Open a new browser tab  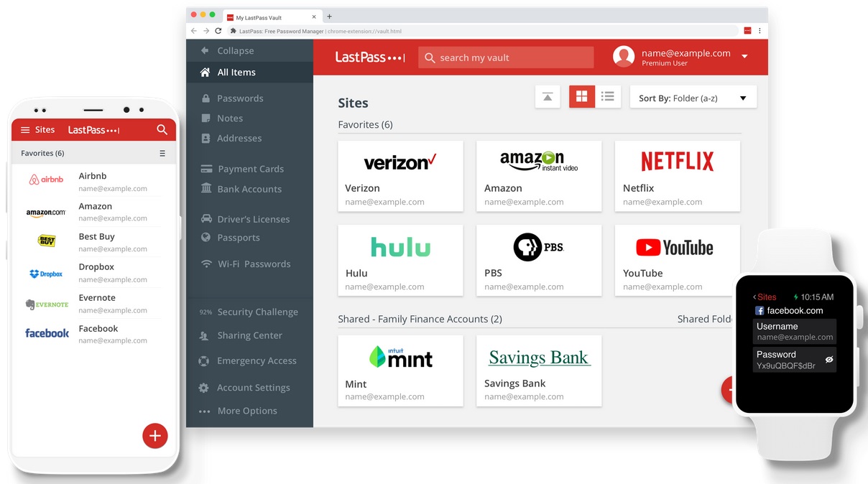click(329, 17)
